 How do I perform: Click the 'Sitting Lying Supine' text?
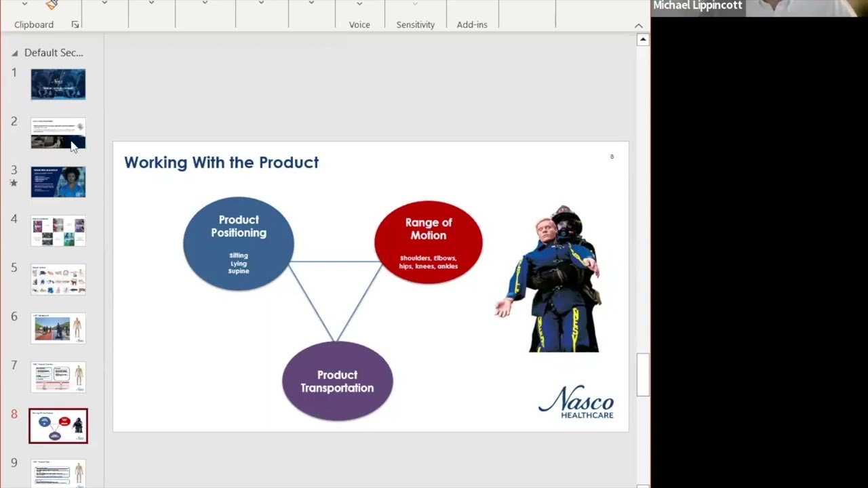coord(239,263)
